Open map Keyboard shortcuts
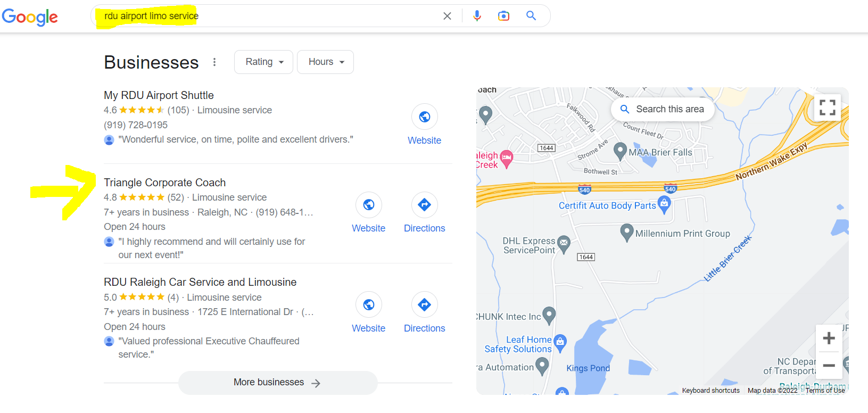The height and width of the screenshot is (413, 868). click(x=711, y=391)
